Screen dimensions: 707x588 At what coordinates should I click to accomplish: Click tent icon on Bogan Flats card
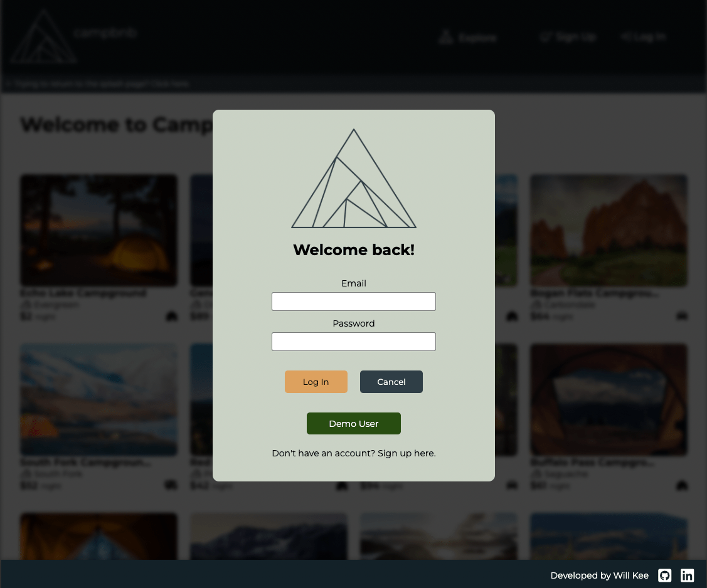click(x=682, y=316)
